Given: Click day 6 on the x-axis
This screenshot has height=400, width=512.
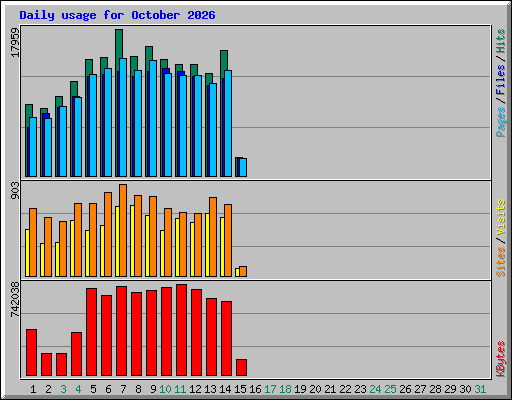Looking at the screenshot, I should tap(108, 389).
